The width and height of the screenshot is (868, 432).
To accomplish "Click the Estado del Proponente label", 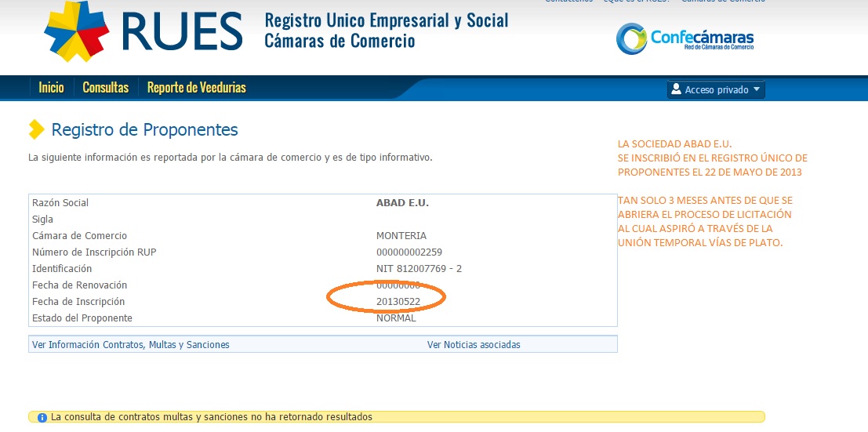I will tap(82, 318).
